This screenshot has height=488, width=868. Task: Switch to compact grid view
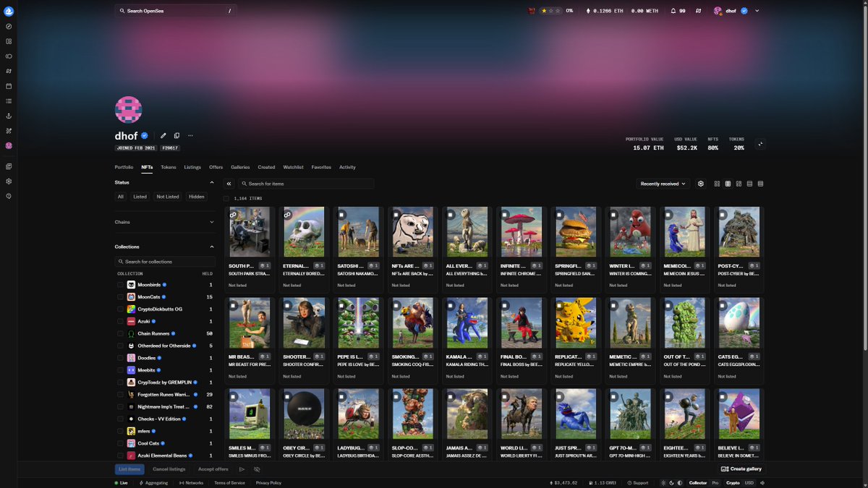tap(728, 184)
